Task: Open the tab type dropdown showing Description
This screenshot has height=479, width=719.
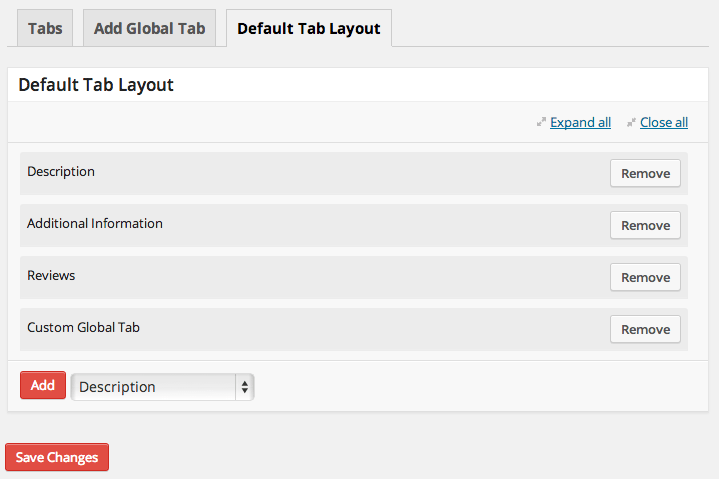Action: [x=155, y=387]
